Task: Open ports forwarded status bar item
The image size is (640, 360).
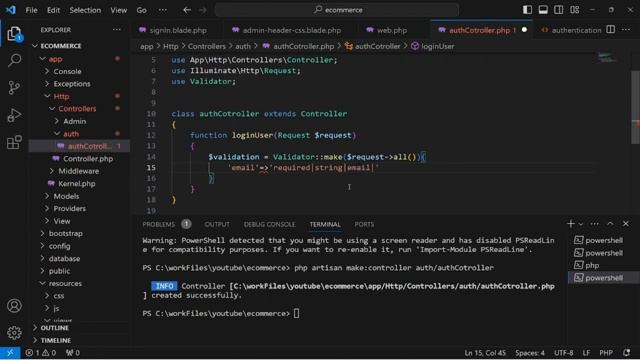Action: [x=73, y=353]
